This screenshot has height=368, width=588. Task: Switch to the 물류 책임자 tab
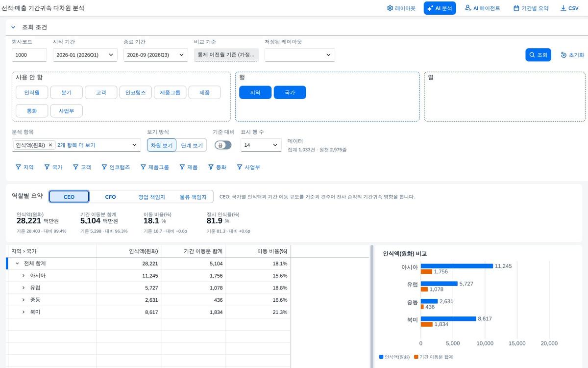(193, 197)
